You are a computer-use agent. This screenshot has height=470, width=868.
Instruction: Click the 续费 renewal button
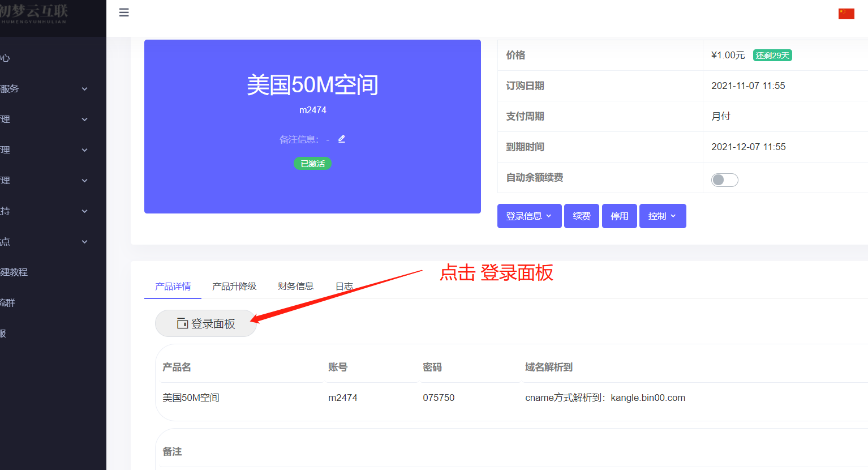click(581, 216)
